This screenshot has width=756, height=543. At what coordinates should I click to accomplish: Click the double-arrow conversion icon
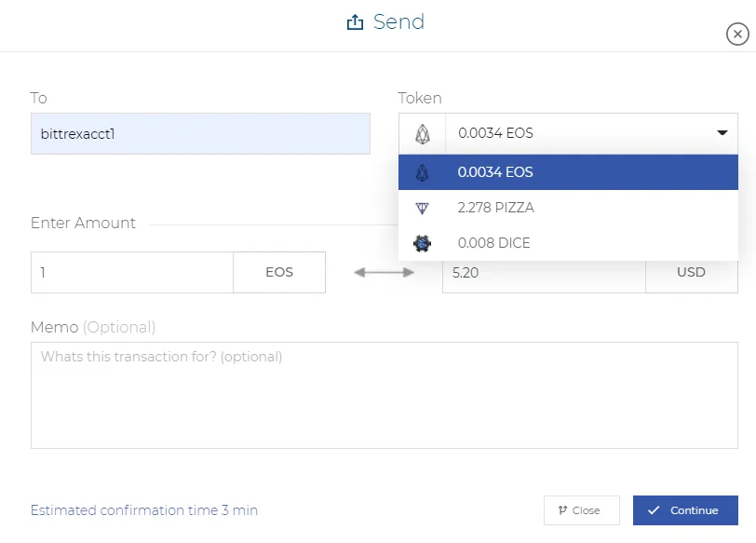[384, 273]
